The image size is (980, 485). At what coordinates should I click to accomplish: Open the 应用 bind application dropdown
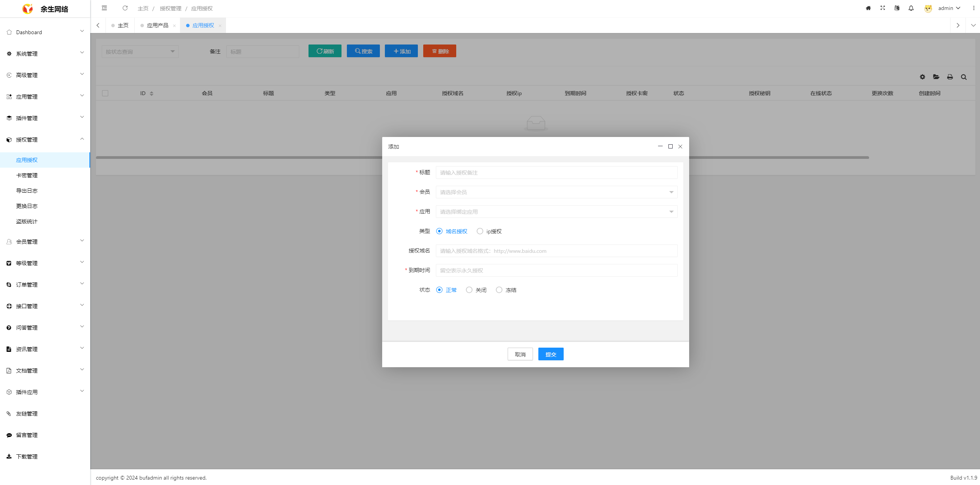556,212
